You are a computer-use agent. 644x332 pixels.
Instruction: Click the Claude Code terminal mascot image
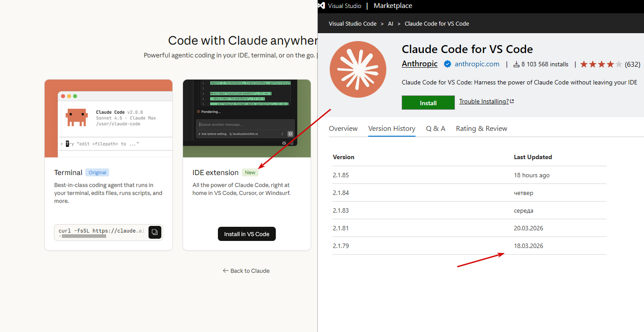(76, 117)
